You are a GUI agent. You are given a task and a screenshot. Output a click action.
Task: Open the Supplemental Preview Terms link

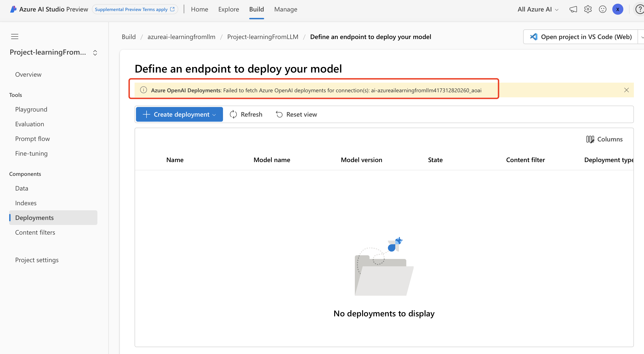click(x=135, y=9)
